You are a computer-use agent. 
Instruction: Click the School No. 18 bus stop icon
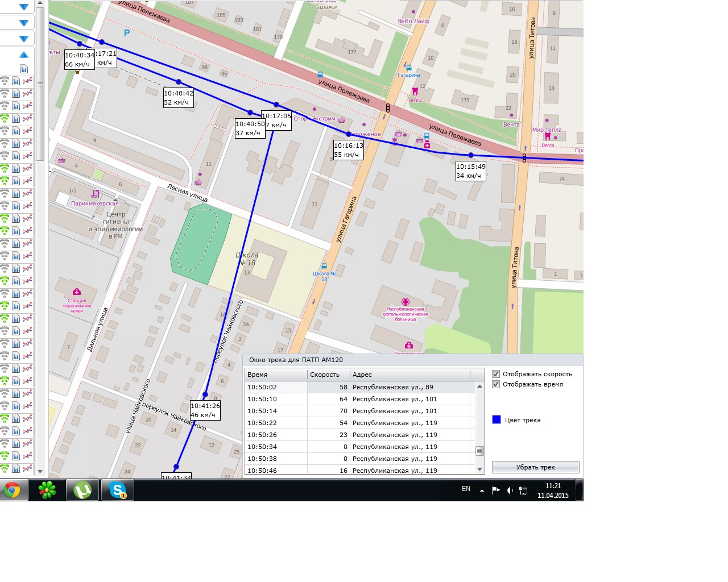pyautogui.click(x=324, y=266)
